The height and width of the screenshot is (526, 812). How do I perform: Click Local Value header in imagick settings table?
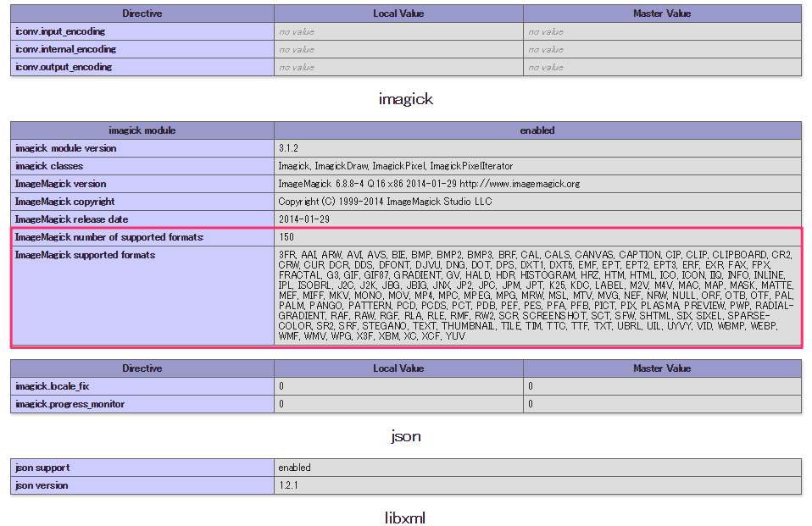pyautogui.click(x=398, y=368)
